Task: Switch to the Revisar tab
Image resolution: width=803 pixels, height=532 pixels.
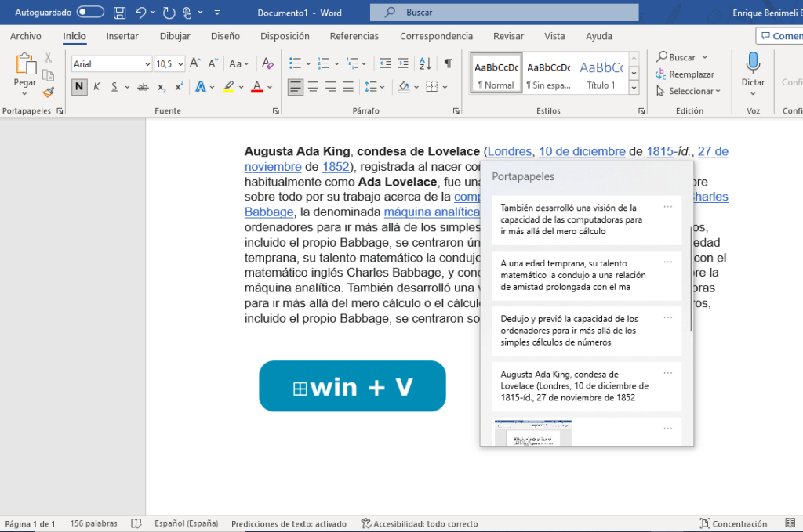Action: tap(508, 36)
